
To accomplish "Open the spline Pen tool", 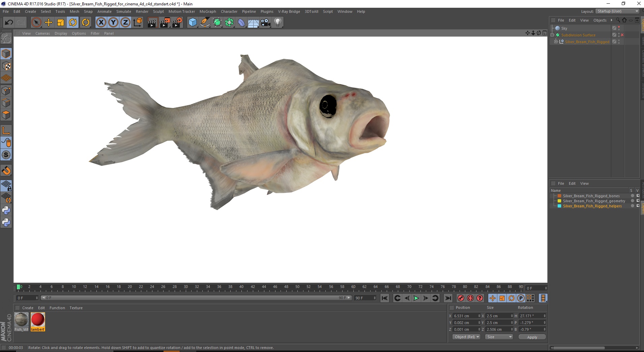I will click(x=205, y=23).
